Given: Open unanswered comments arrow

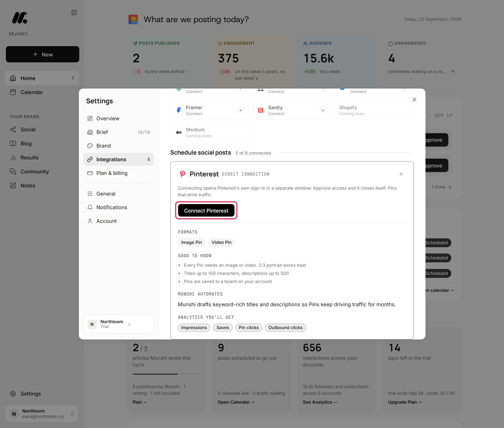Looking at the screenshot, I should point(453,71).
